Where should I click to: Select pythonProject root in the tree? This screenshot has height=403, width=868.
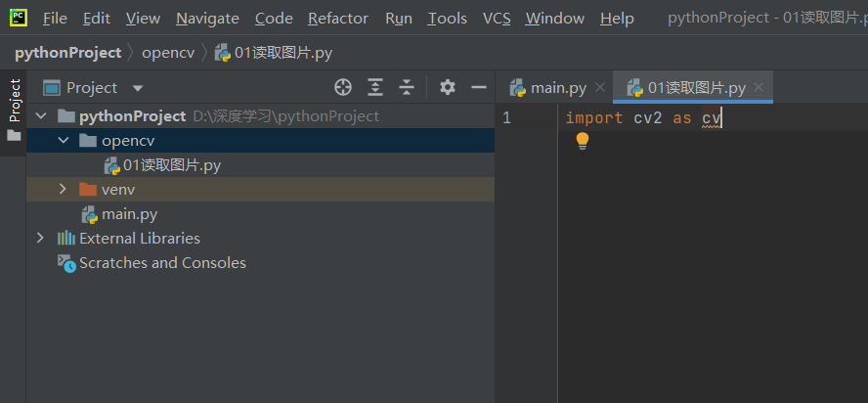click(260, 116)
